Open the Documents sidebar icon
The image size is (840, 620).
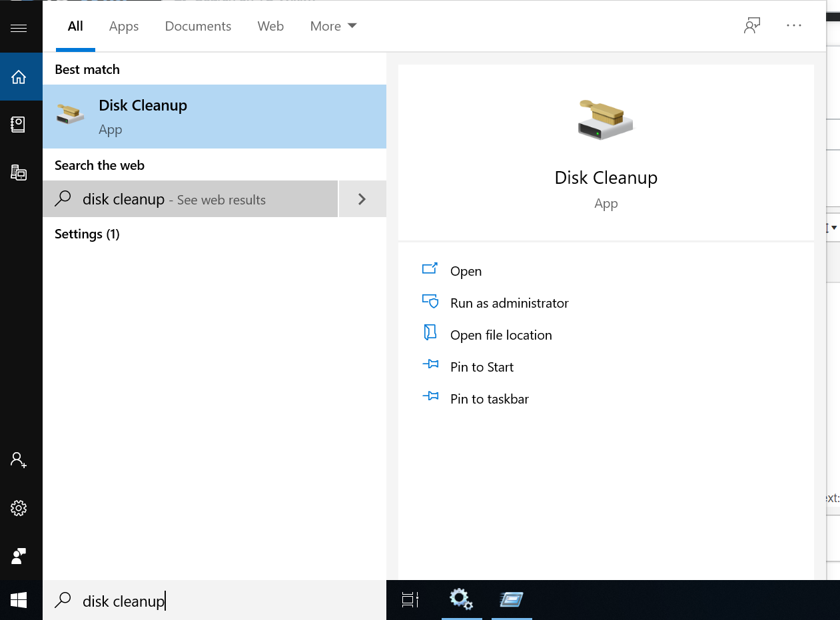(x=19, y=125)
